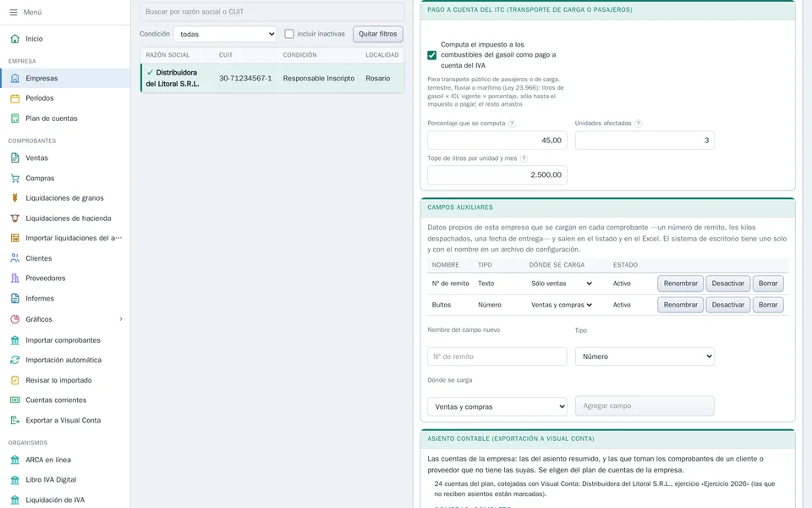Click the Empresas building icon
The image size is (812, 508).
click(15, 78)
